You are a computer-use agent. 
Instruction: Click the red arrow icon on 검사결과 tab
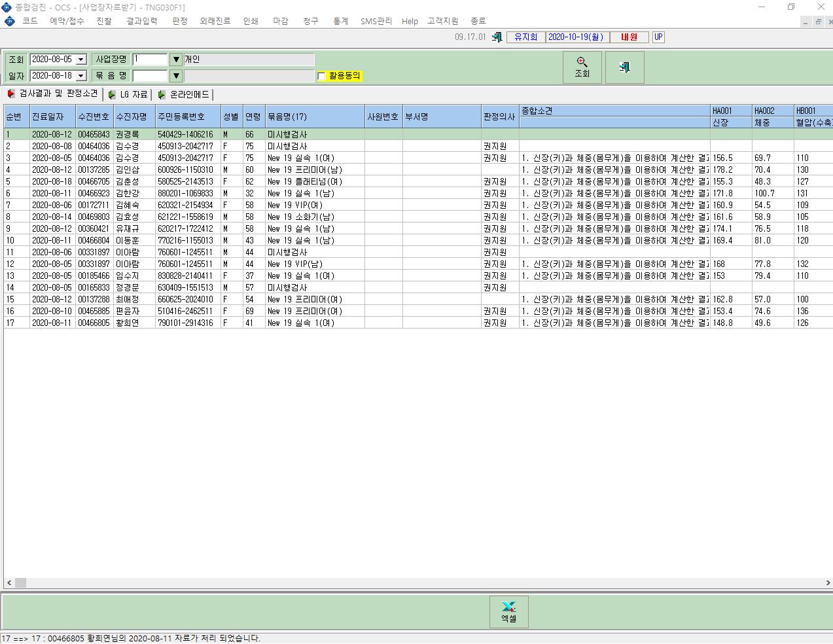(11, 94)
